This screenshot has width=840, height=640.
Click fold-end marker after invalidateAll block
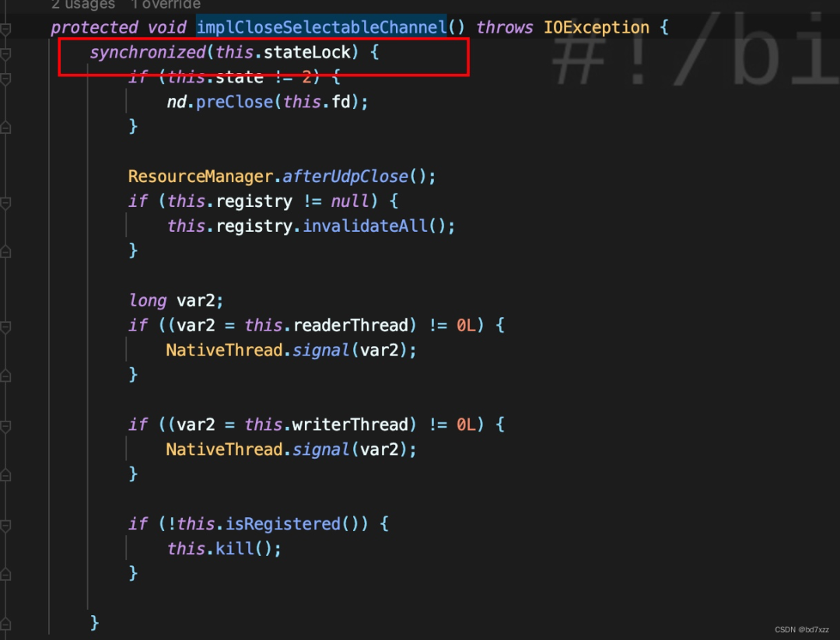tap(5, 252)
